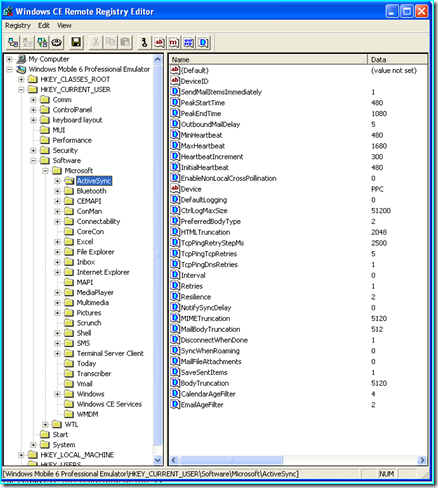This screenshot has height=488, width=438.
Task: Click the left arrow of horizontal scrollbar
Action: [x=173, y=460]
